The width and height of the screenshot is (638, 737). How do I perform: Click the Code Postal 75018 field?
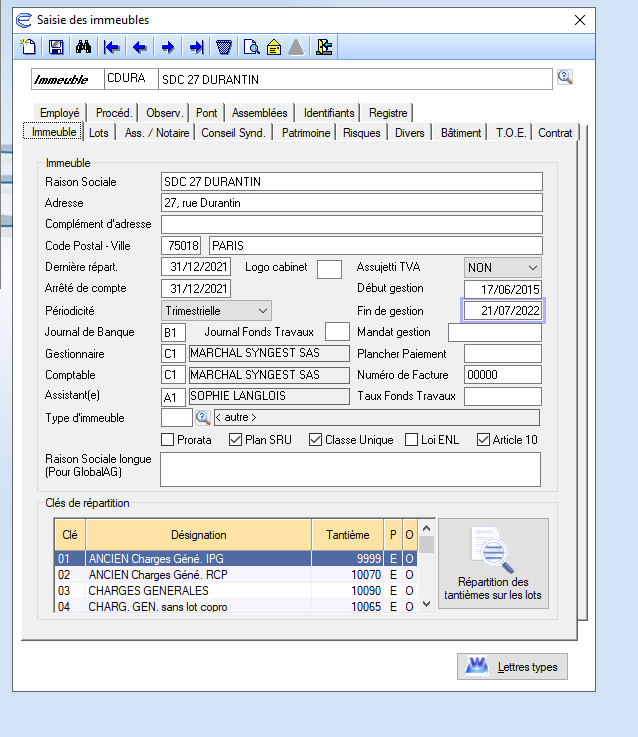pos(181,246)
